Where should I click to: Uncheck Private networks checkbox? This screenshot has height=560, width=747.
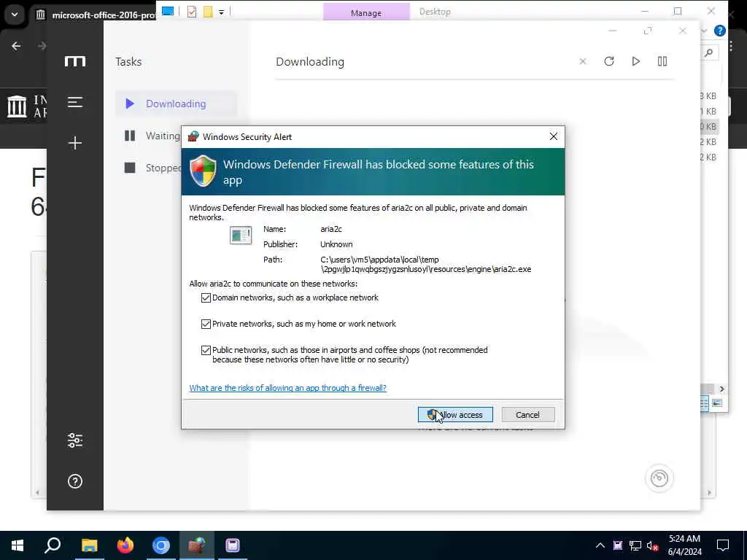(x=206, y=324)
